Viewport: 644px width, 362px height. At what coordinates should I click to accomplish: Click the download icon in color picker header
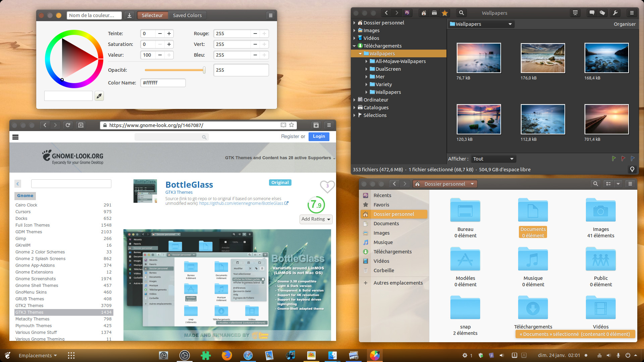pyautogui.click(x=129, y=15)
